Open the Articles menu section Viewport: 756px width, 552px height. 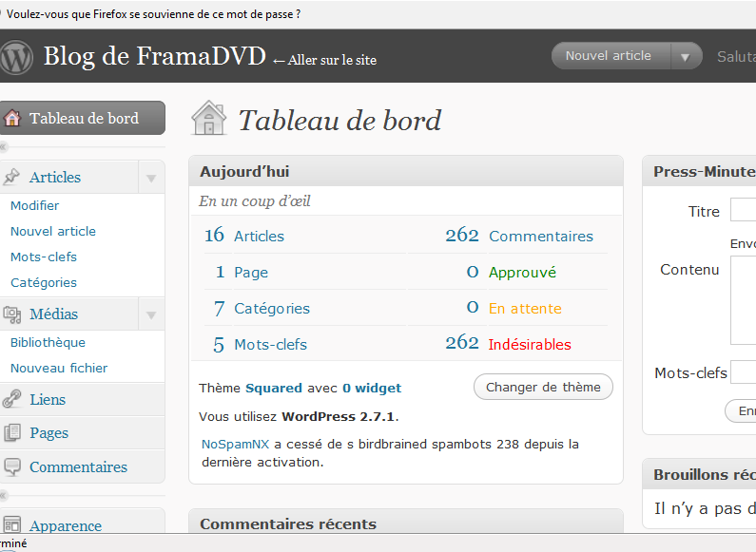[x=55, y=178]
